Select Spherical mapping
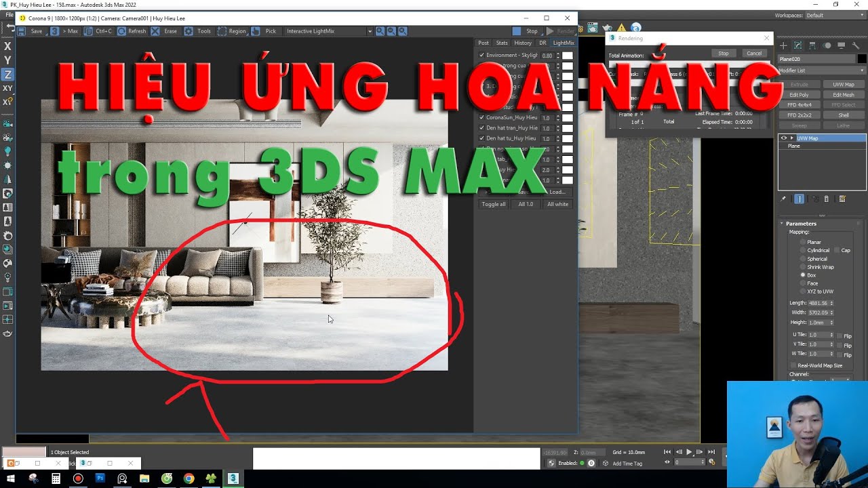The image size is (868, 488). [x=803, y=259]
